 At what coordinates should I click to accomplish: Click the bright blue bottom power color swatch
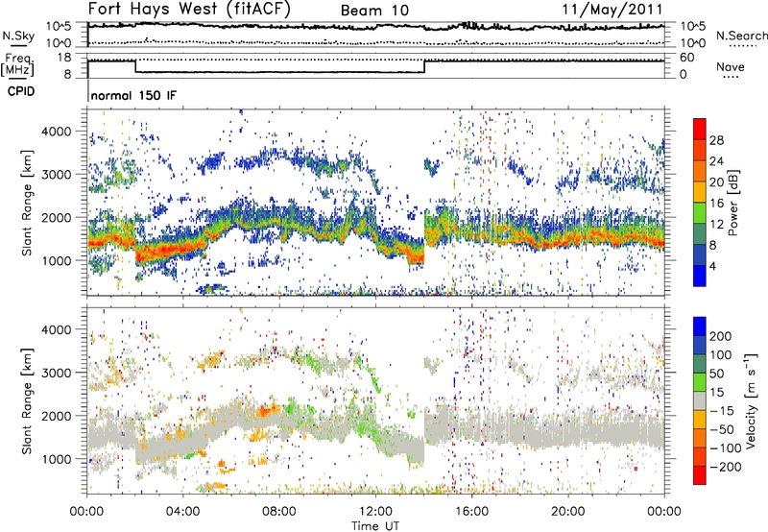pyautogui.click(x=700, y=276)
